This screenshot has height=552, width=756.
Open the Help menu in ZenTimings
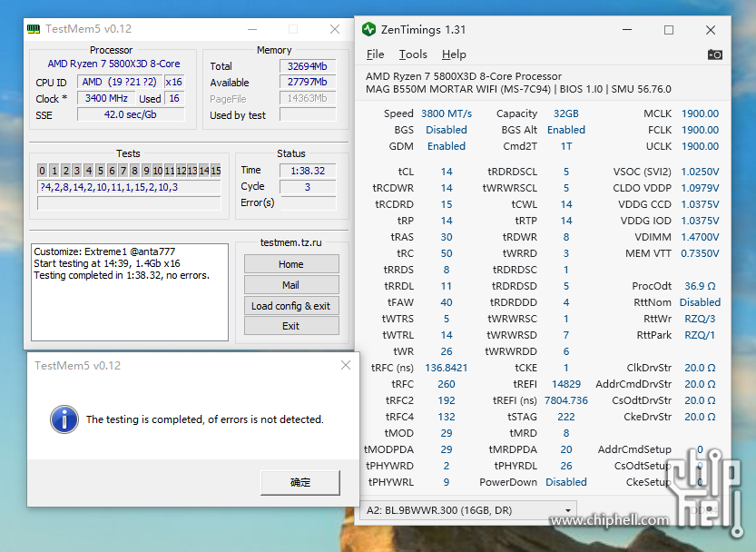pos(454,54)
